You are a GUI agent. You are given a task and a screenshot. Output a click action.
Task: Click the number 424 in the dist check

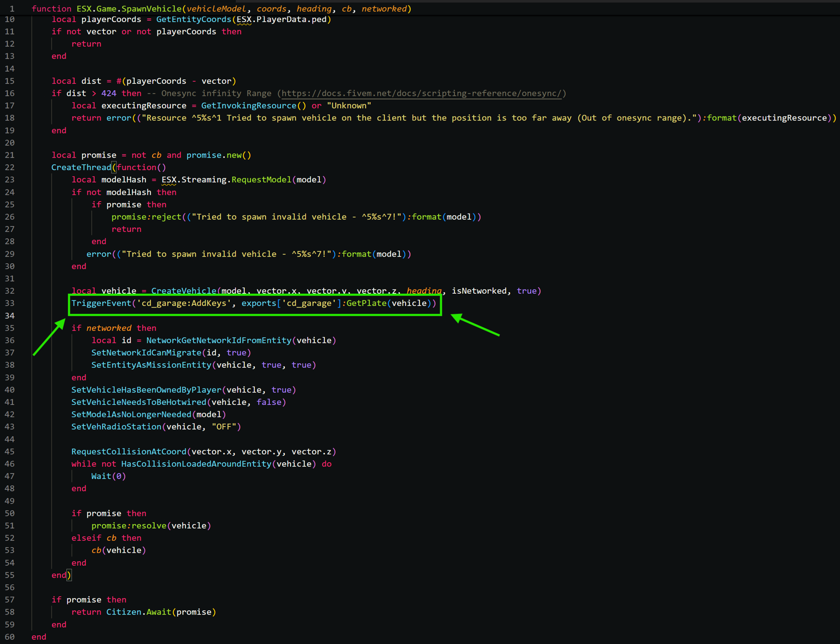pos(109,94)
